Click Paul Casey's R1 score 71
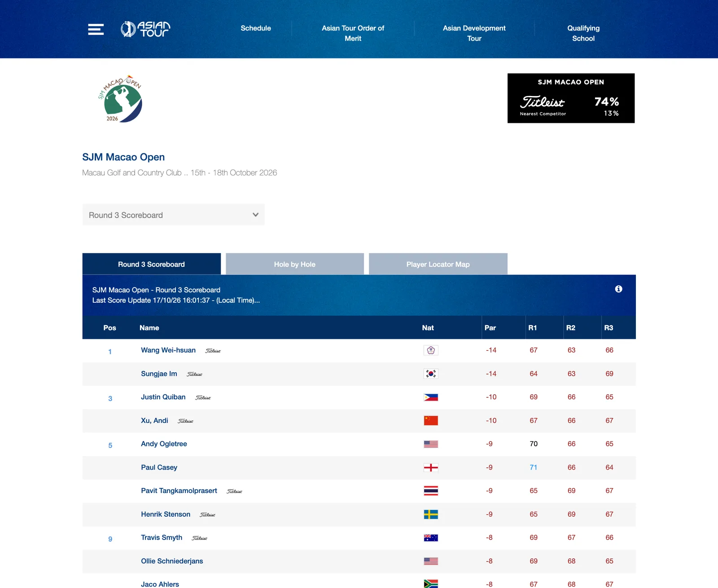 [x=534, y=467]
